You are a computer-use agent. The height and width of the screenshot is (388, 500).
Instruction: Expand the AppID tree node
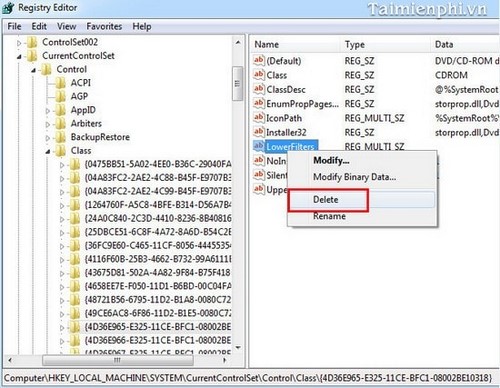tap(48, 111)
